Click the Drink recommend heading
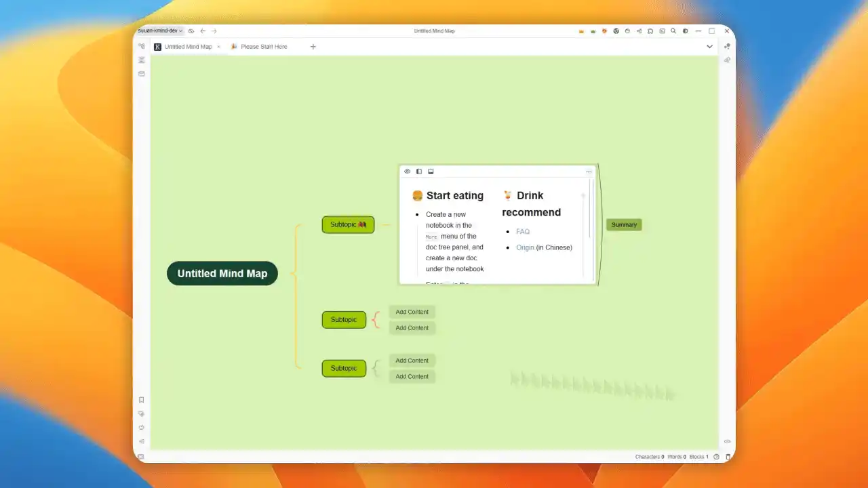The image size is (868, 488). (x=532, y=203)
